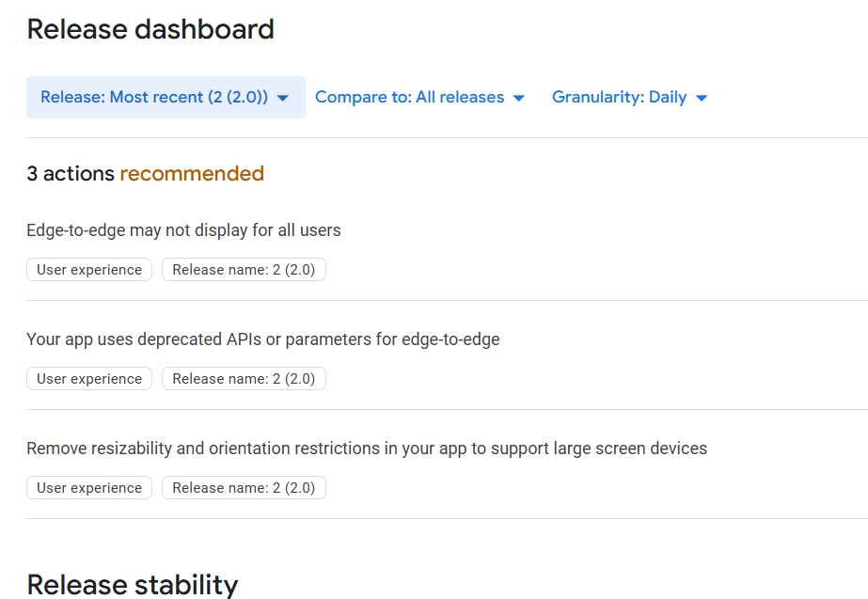Click the 3 actions heading text

point(71,174)
